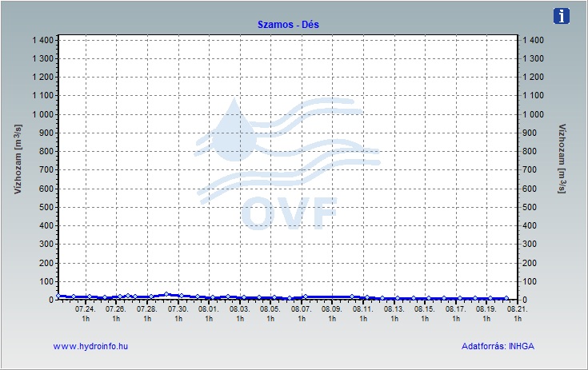Click the 08.11. date label
The image size is (588, 370).
tap(362, 309)
